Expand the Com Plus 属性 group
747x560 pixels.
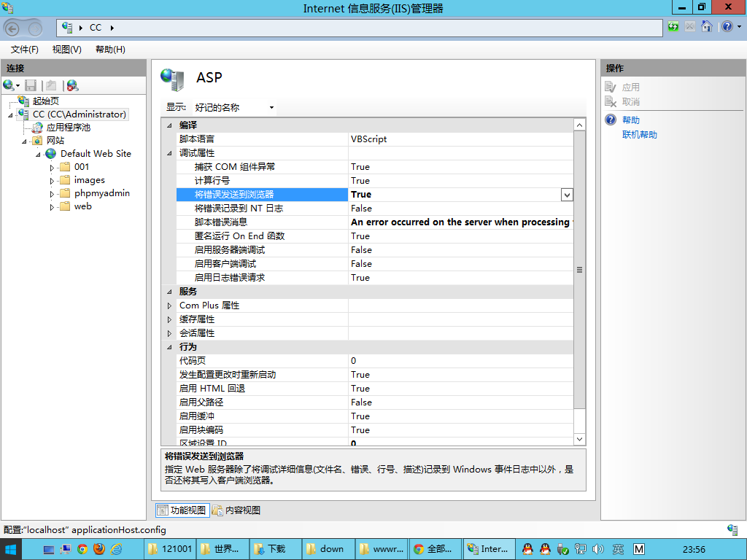[x=169, y=306]
